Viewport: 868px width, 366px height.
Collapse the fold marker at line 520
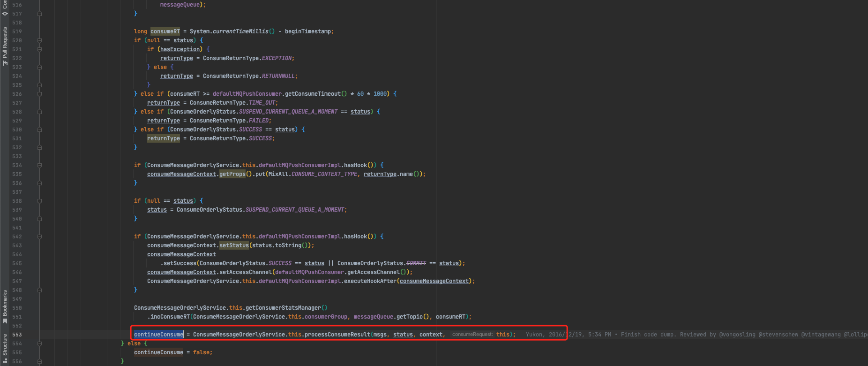click(39, 40)
